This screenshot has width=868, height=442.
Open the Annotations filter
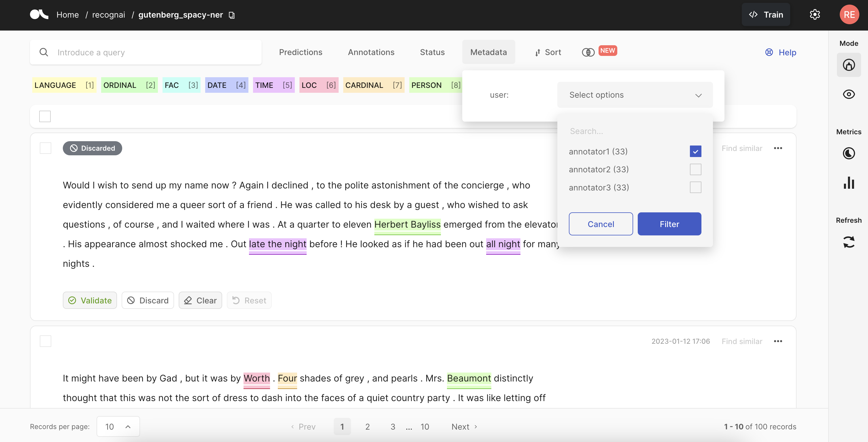371,52
